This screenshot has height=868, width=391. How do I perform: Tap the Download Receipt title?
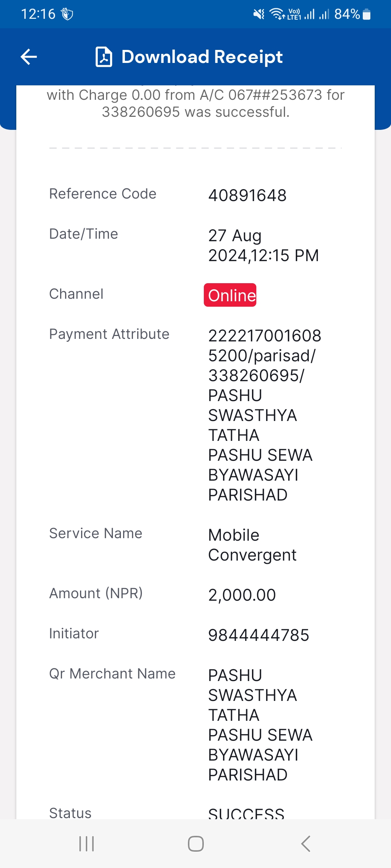(x=202, y=57)
